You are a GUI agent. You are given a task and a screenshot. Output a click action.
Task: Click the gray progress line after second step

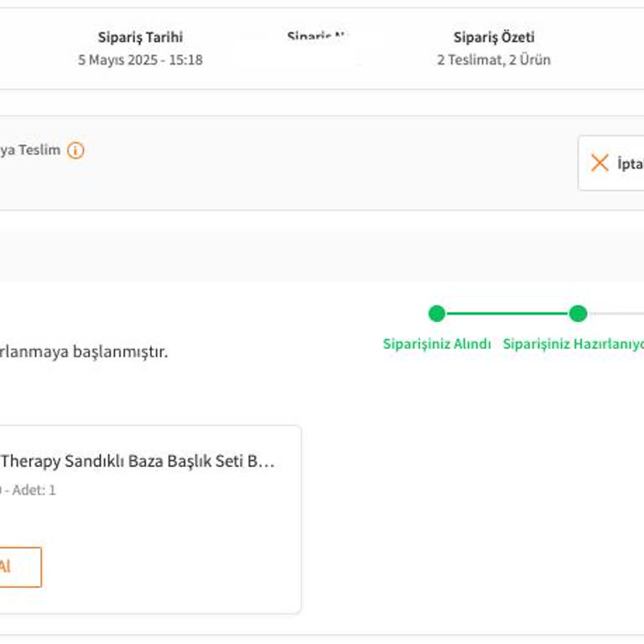pyautogui.click(x=616, y=314)
